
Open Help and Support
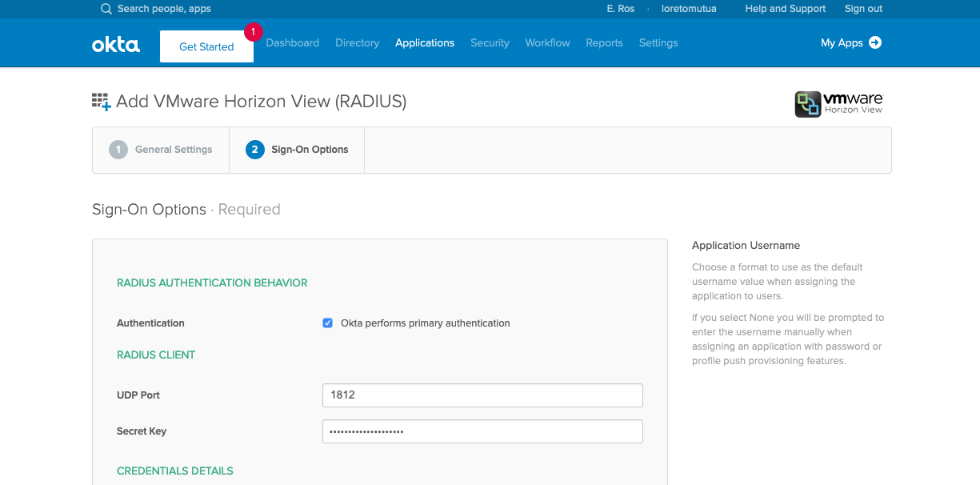coord(785,9)
